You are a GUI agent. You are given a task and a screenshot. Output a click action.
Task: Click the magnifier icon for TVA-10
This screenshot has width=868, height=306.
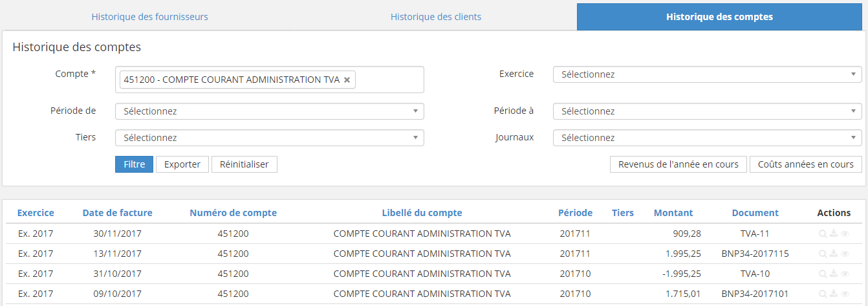tap(823, 274)
